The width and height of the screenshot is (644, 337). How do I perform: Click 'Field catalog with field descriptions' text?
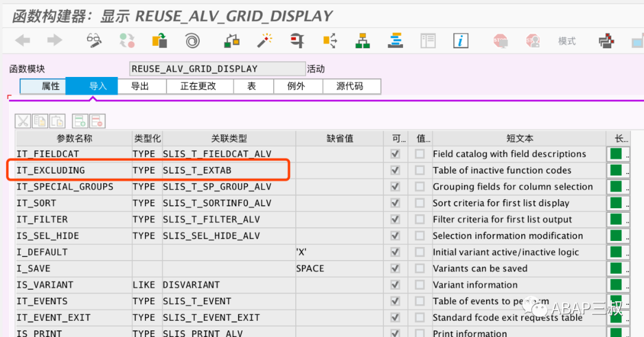click(x=509, y=154)
